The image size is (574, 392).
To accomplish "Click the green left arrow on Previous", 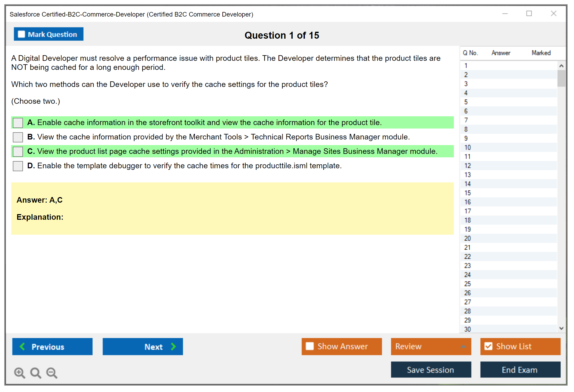I will tap(22, 346).
